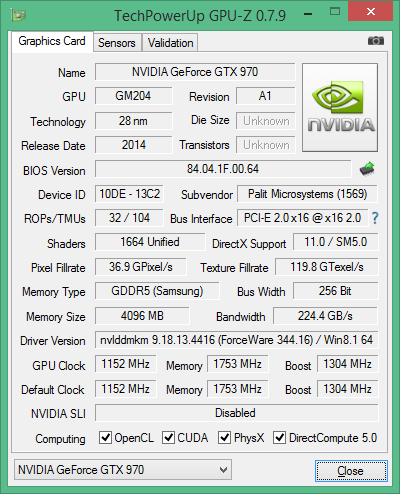Open the GPU selection dropdown

[x=123, y=470]
